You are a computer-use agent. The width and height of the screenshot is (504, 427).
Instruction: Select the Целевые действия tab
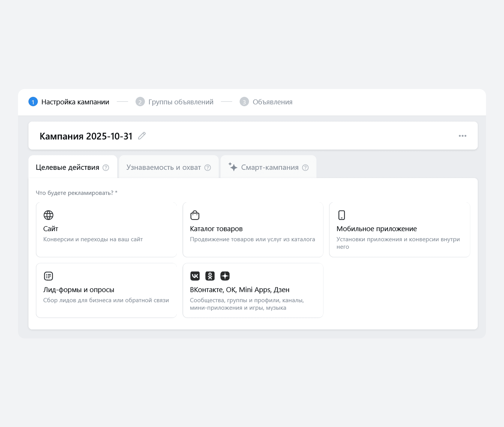click(67, 167)
